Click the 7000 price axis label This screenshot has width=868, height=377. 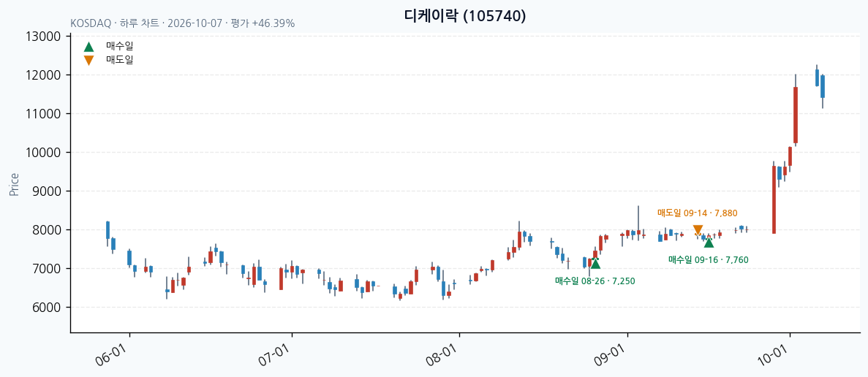coord(46,269)
